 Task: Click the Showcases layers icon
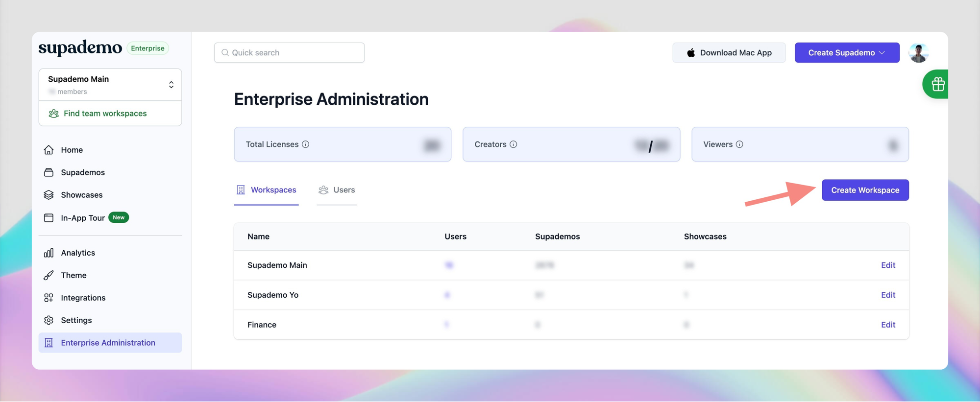49,195
